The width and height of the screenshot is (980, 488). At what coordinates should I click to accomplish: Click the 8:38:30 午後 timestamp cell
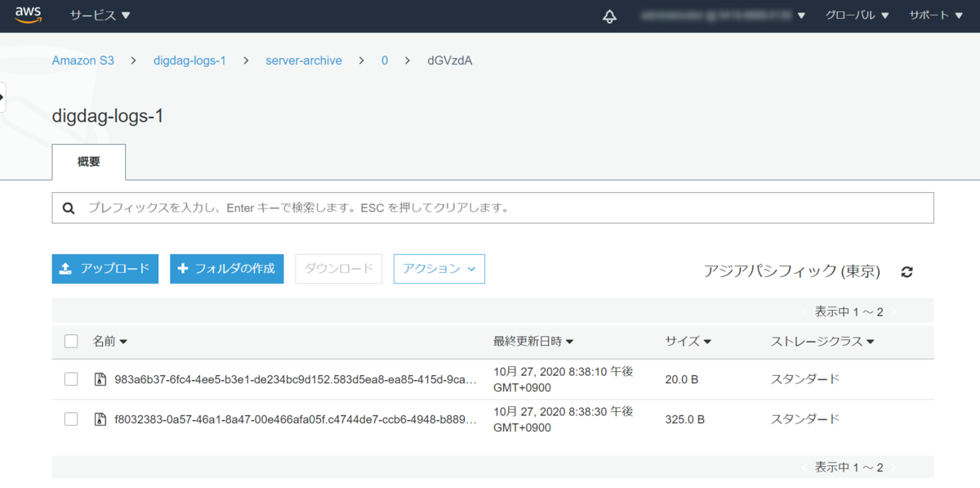point(563,419)
